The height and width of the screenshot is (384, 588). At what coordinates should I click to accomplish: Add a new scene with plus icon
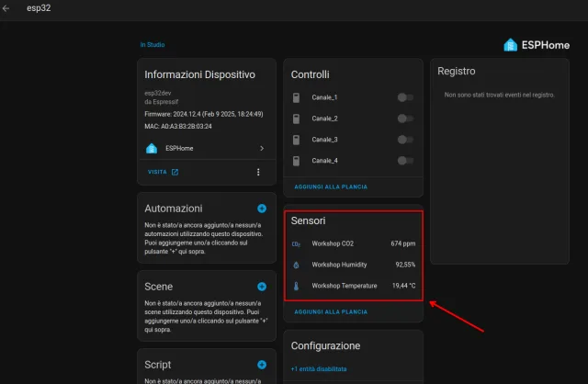[262, 287]
